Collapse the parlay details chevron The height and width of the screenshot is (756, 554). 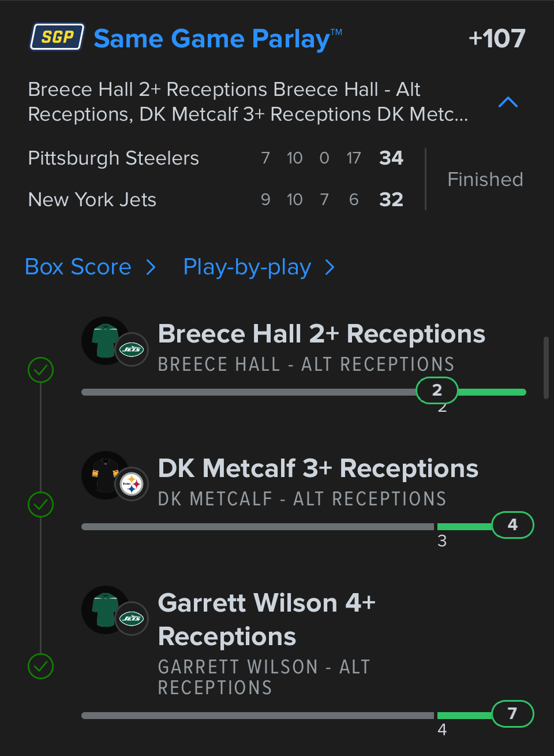[508, 102]
